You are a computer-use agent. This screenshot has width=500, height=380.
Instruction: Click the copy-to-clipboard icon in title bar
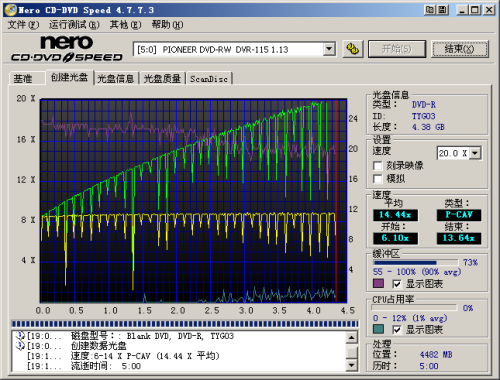[430, 10]
